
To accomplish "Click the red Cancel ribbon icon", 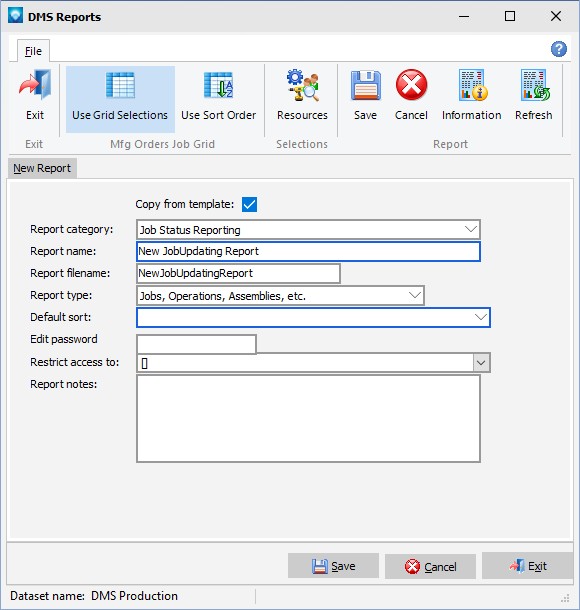I will coord(411,84).
